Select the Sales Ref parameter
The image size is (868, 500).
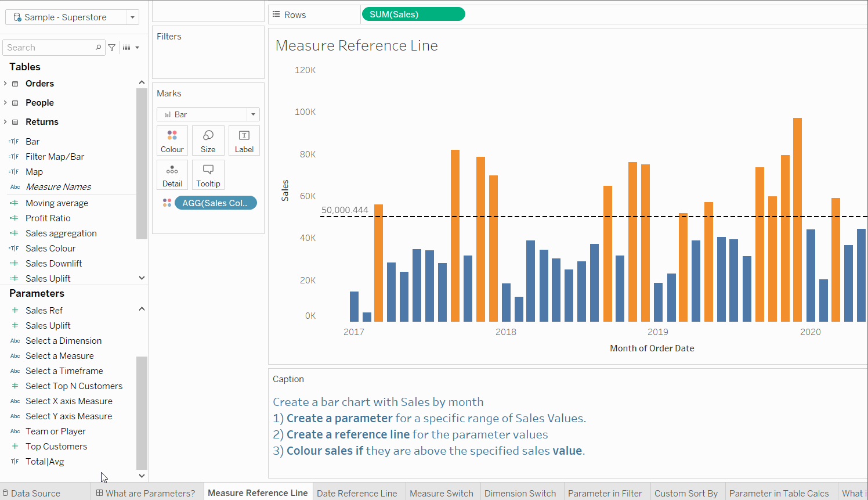44,311
